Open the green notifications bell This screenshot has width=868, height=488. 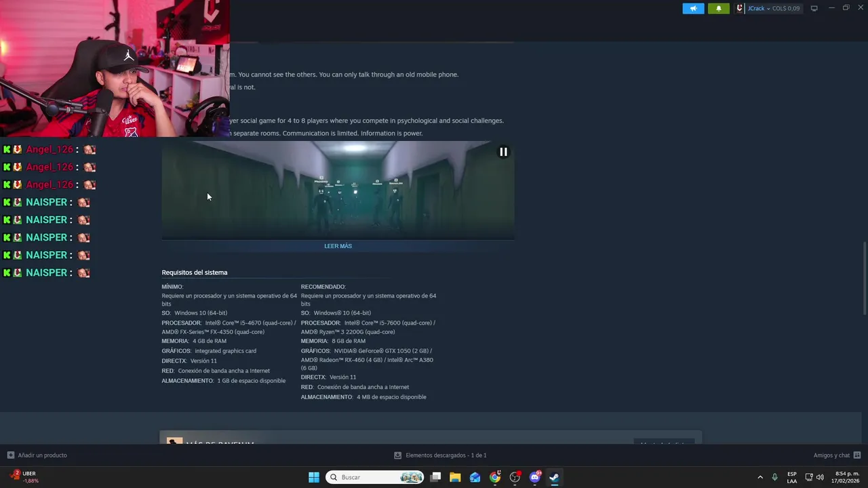pos(719,9)
